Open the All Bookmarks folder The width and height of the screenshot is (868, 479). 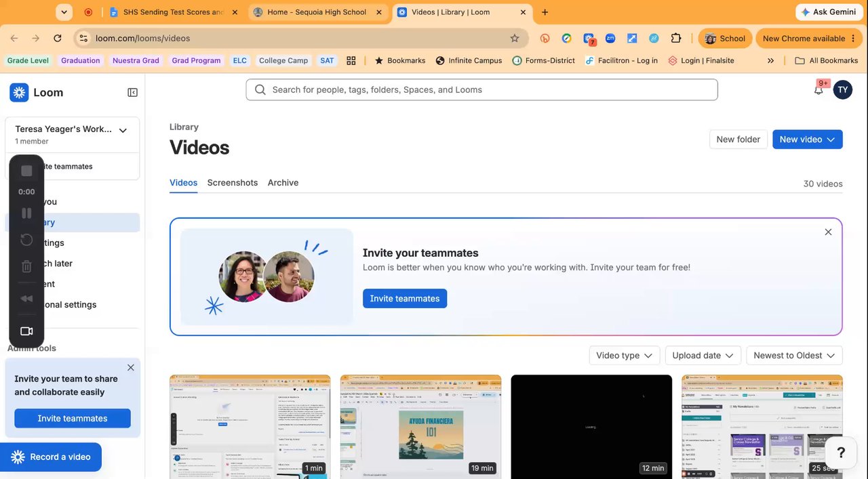tap(827, 60)
